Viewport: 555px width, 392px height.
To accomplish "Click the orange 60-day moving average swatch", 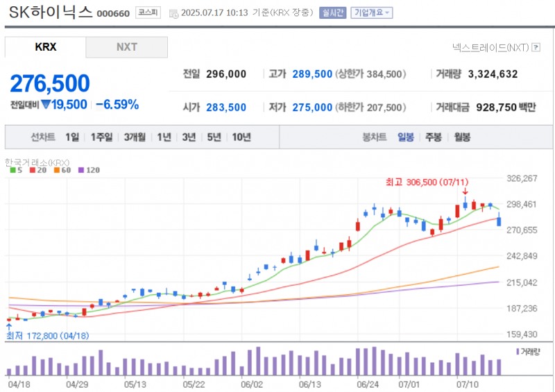I will (x=58, y=170).
